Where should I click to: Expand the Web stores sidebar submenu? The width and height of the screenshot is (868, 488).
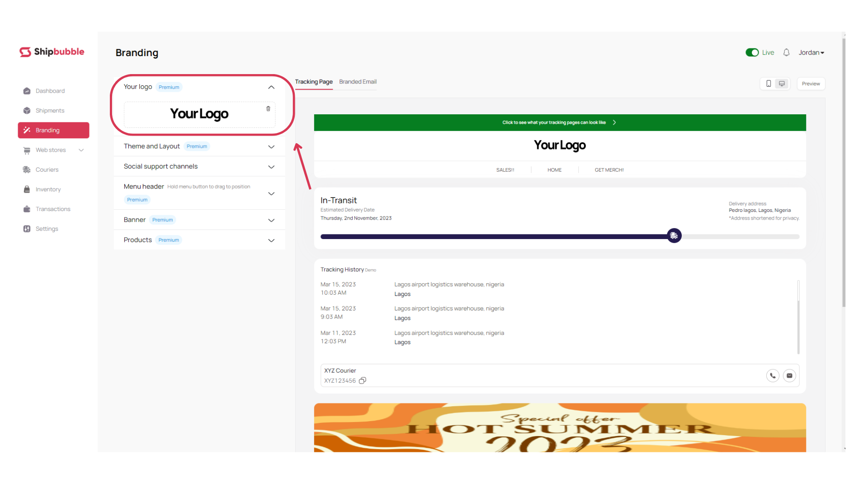pos(81,150)
